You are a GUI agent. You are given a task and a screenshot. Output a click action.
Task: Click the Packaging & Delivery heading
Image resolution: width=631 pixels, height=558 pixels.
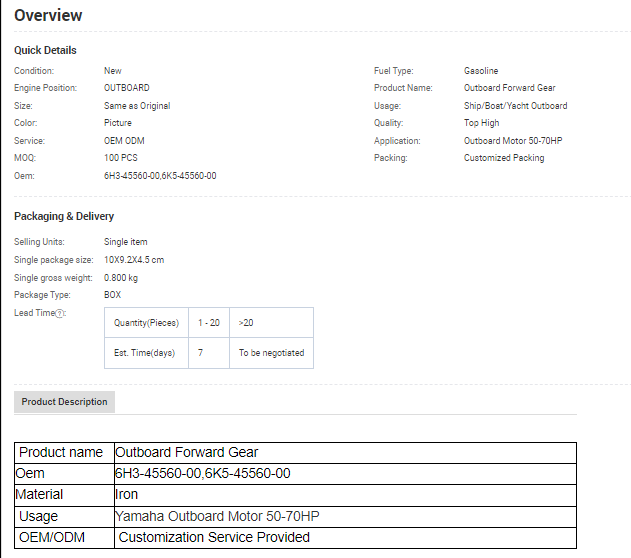[64, 216]
